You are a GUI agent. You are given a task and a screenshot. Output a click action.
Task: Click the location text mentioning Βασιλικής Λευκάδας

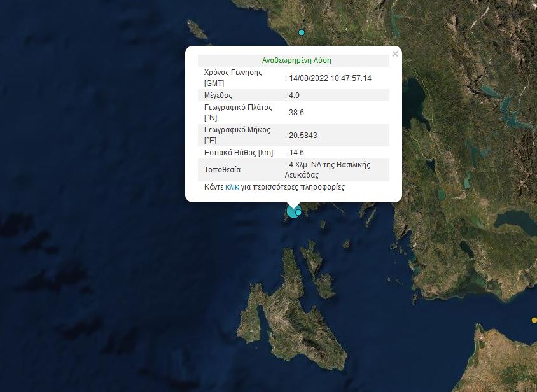[x=329, y=169]
